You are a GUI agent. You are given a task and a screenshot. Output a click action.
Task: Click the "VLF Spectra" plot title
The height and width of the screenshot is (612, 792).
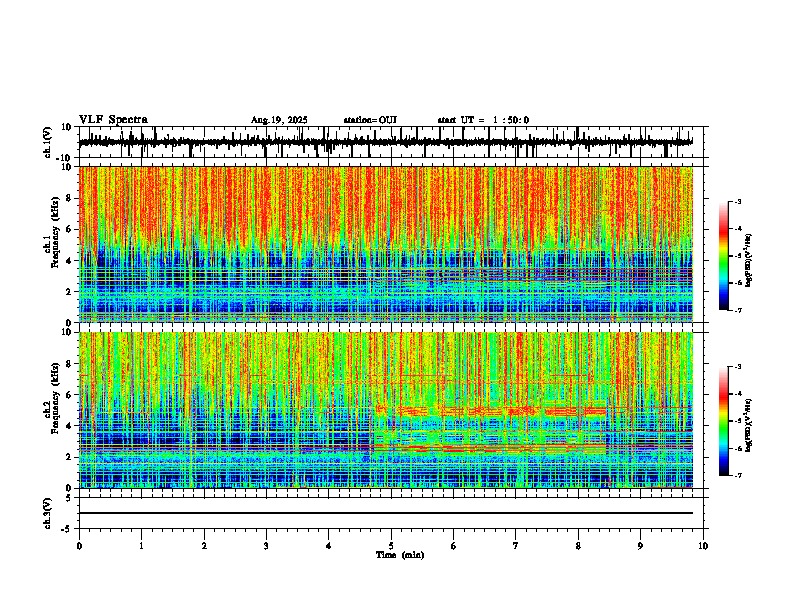coord(113,120)
